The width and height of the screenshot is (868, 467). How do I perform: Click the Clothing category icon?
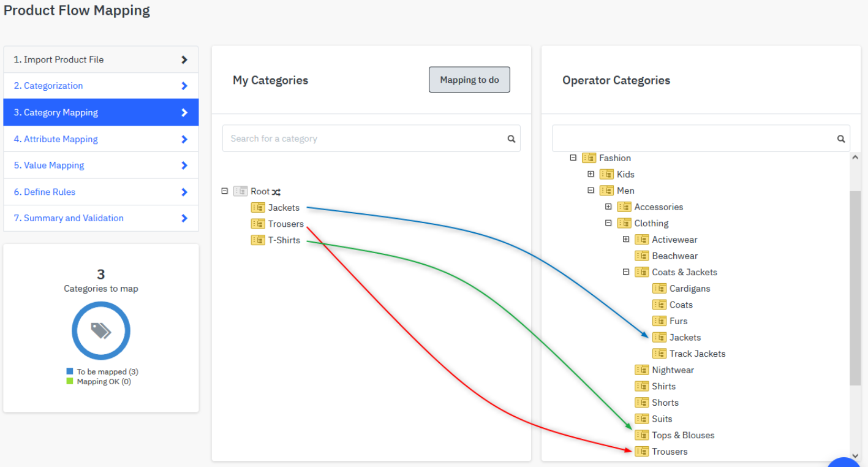pyautogui.click(x=624, y=223)
